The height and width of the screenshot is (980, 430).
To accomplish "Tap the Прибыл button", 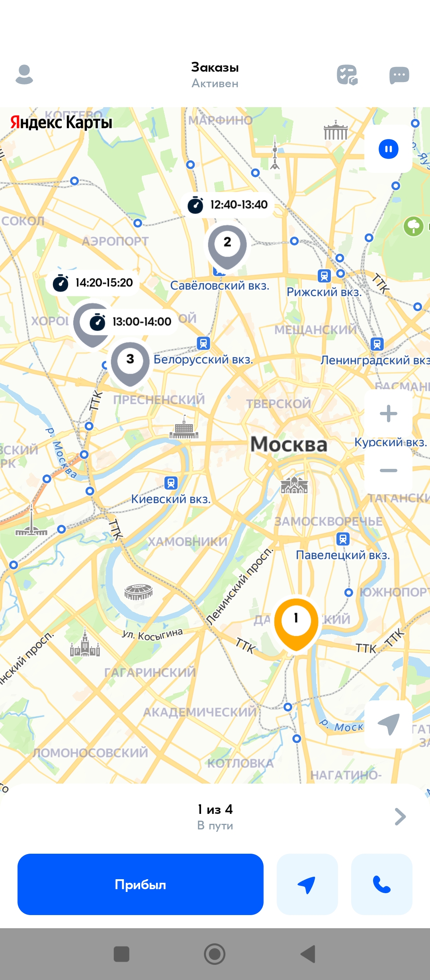I will (x=141, y=884).
